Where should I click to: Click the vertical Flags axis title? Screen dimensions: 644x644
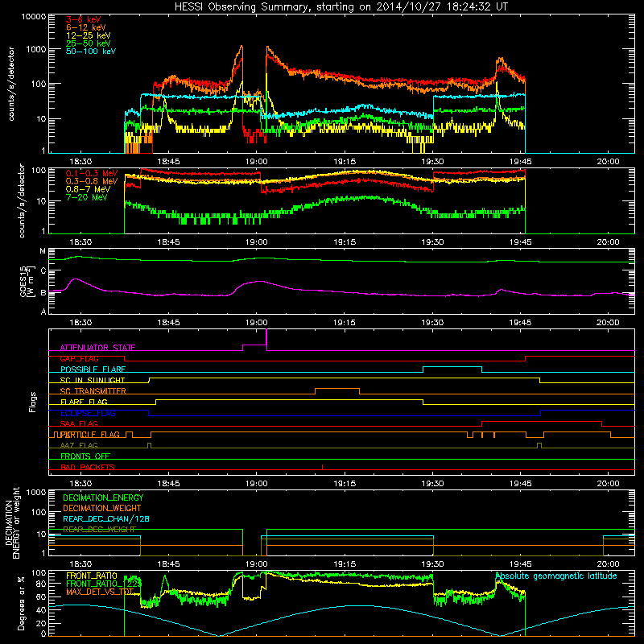32,402
